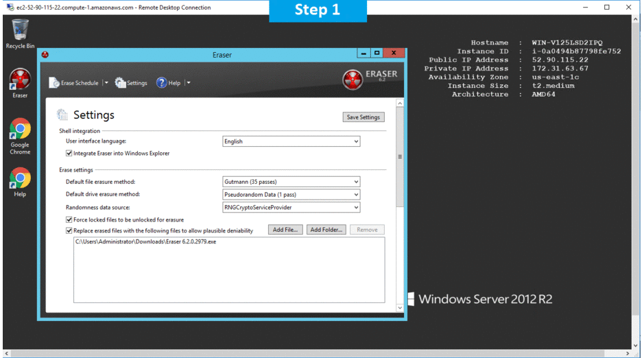Viewport: 644px width, 358px height.
Task: Open the Help desktop shortcut
Action: [20, 178]
